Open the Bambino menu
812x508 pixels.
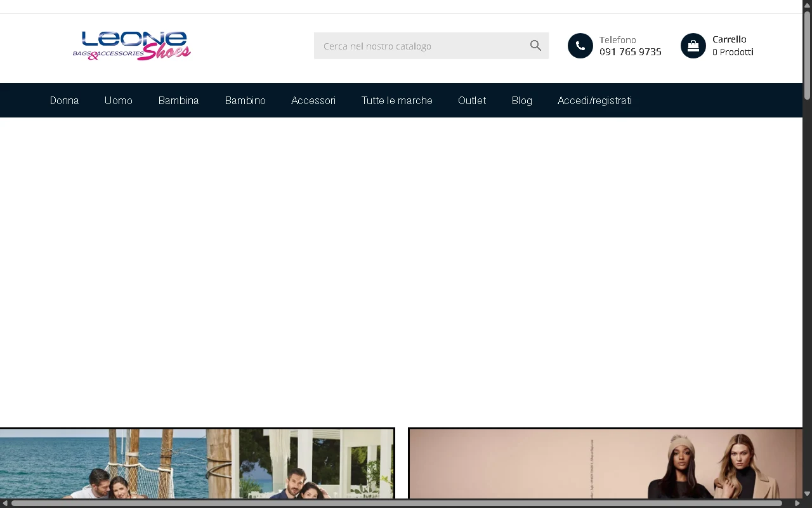point(246,100)
